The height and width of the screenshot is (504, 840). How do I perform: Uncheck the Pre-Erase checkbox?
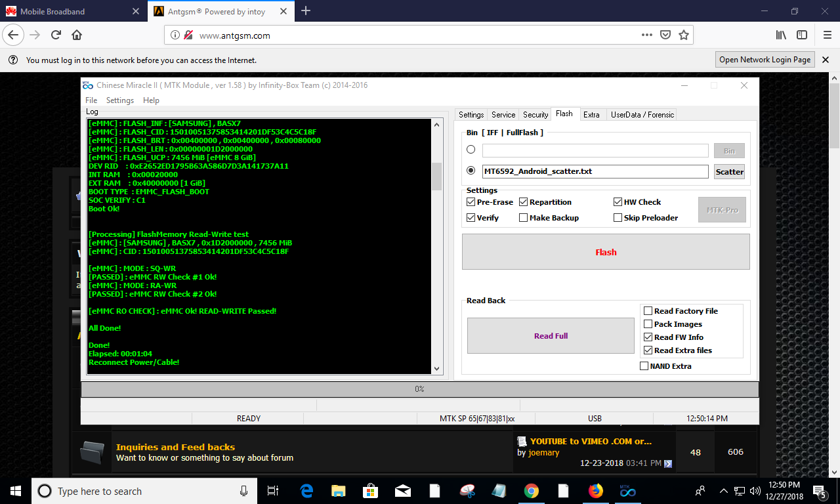[x=471, y=202]
